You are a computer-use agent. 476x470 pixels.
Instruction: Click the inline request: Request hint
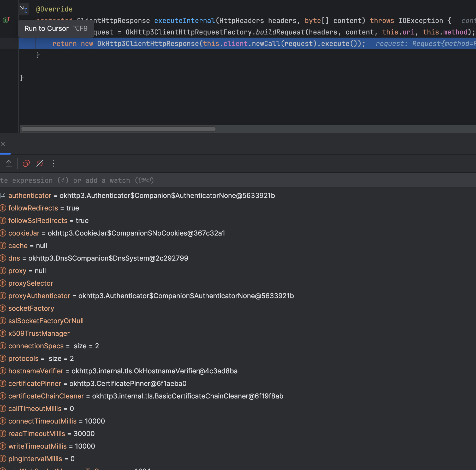pyautogui.click(x=426, y=44)
